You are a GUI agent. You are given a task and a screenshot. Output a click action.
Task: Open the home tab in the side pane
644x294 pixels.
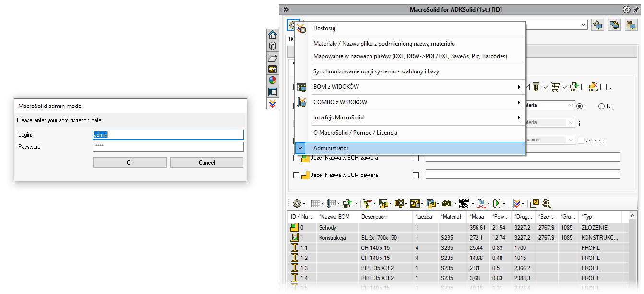tap(273, 35)
